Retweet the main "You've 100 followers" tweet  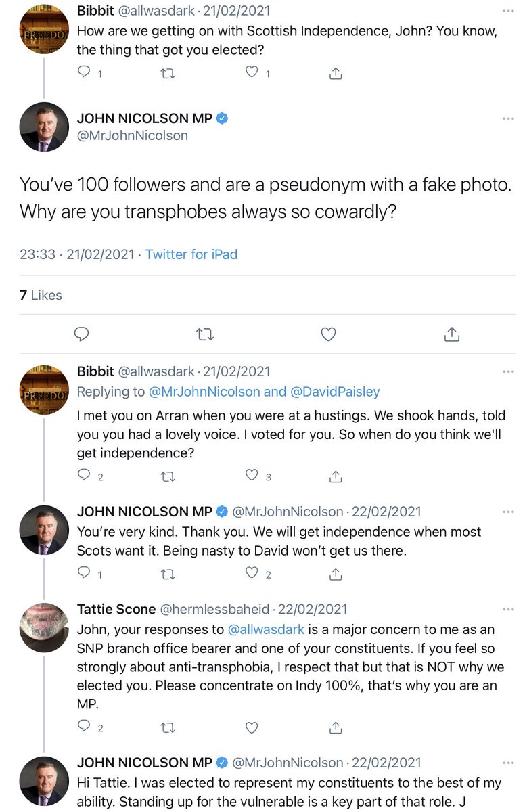point(204,334)
